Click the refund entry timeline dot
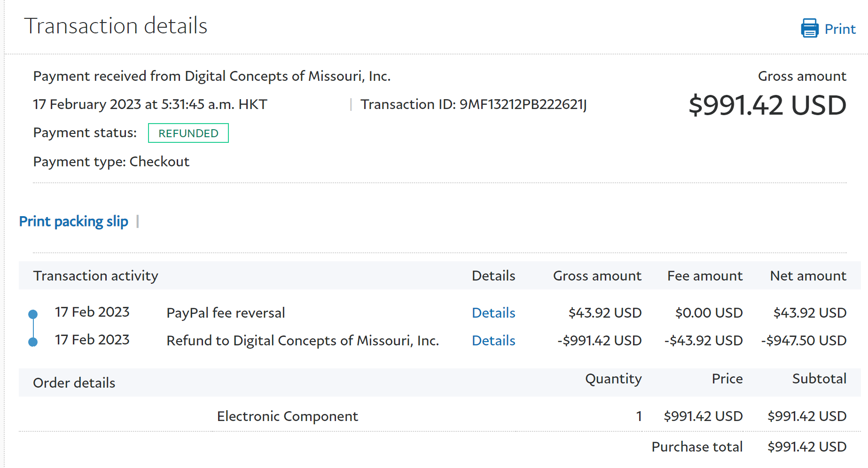The height and width of the screenshot is (468, 868). (33, 342)
